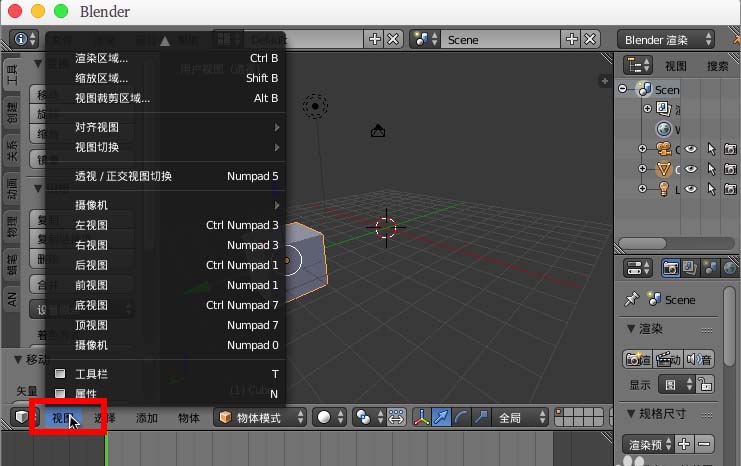Open the Blender 渲染 engine dropdown

point(666,40)
